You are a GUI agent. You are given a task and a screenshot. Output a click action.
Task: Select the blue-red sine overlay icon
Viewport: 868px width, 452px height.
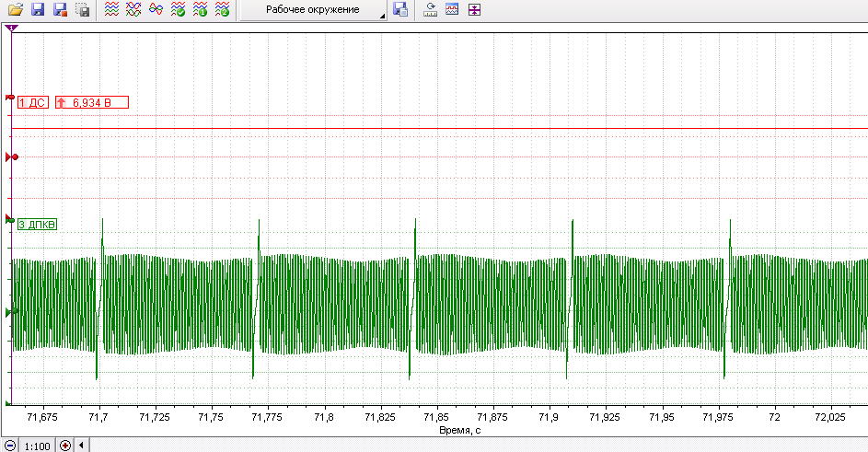click(x=156, y=9)
